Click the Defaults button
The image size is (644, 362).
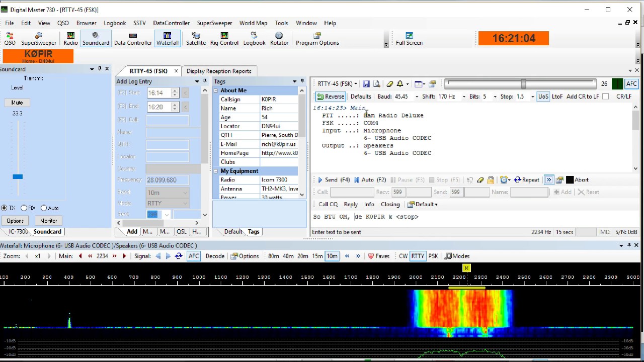tap(361, 97)
